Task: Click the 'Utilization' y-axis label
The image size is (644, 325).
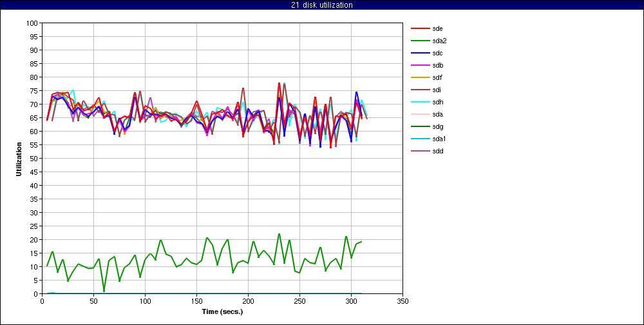Action: [19, 159]
